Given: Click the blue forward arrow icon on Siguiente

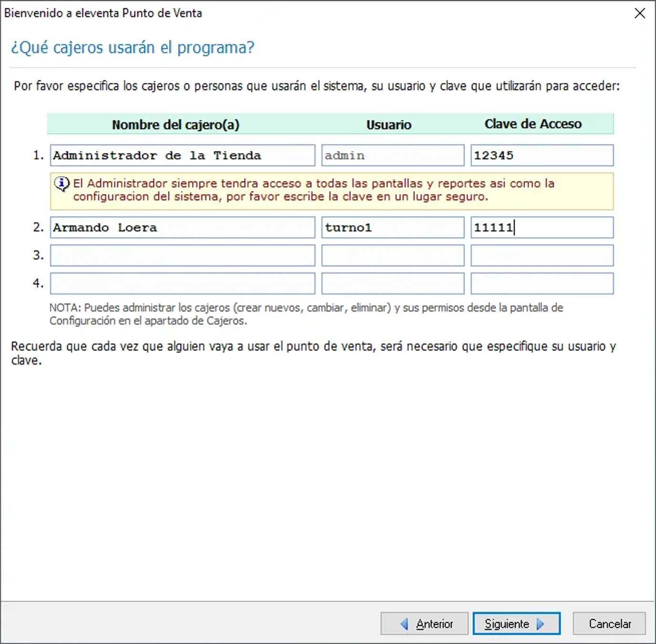Looking at the screenshot, I should pyautogui.click(x=540, y=623).
